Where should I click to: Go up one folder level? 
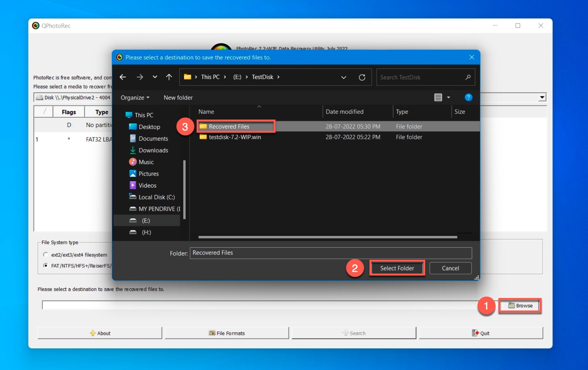point(169,77)
